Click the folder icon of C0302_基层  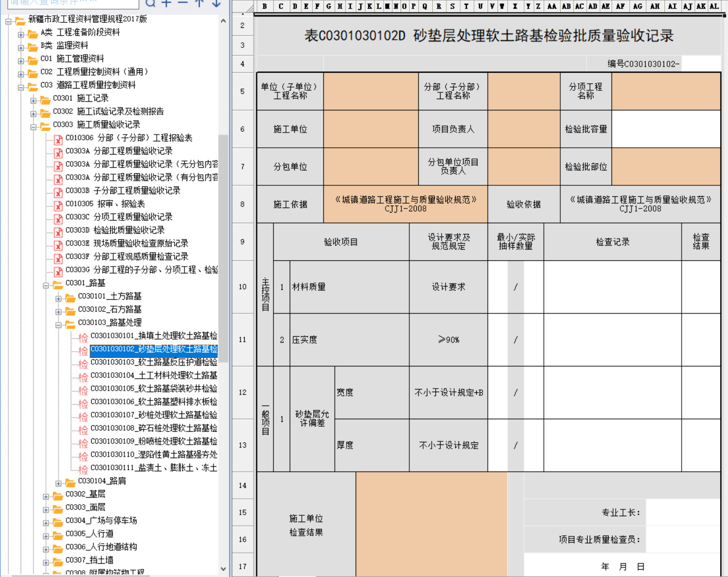pyautogui.click(x=58, y=495)
